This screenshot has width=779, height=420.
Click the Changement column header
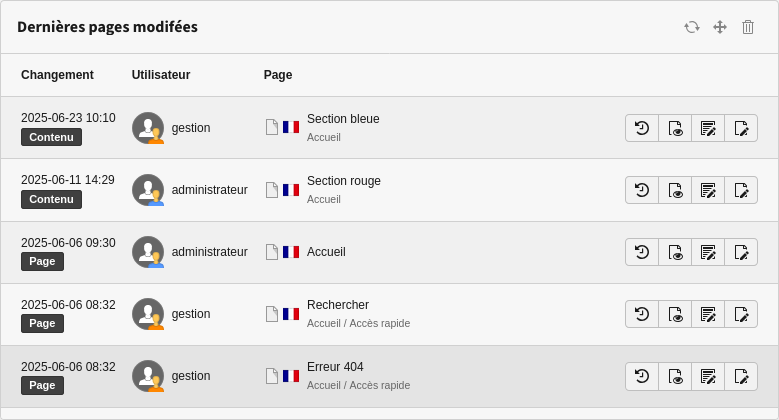tap(57, 75)
